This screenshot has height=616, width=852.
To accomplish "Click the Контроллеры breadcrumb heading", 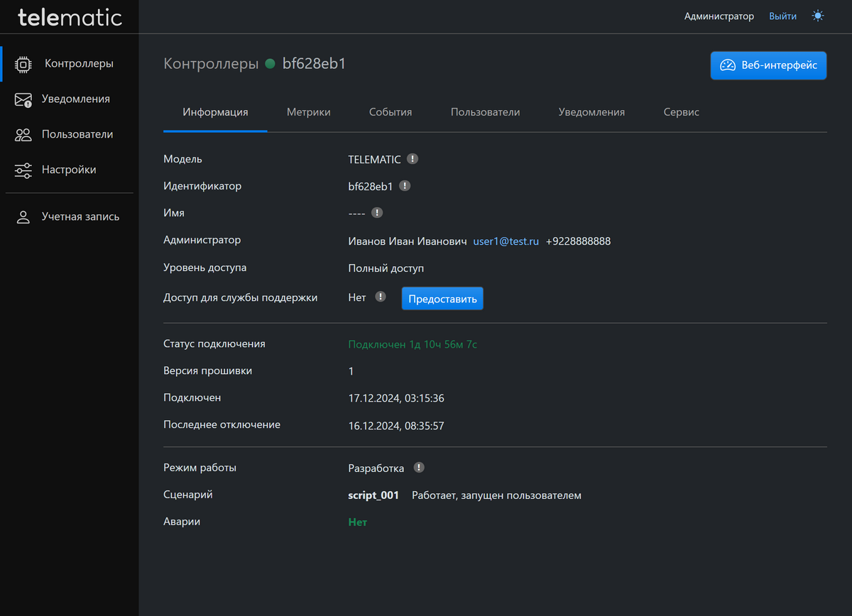I will pyautogui.click(x=211, y=64).
